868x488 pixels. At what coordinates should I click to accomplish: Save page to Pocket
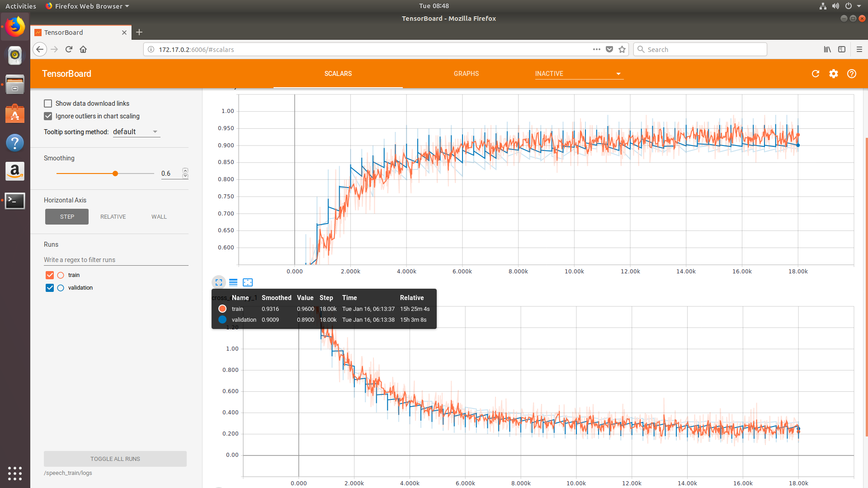click(x=609, y=49)
